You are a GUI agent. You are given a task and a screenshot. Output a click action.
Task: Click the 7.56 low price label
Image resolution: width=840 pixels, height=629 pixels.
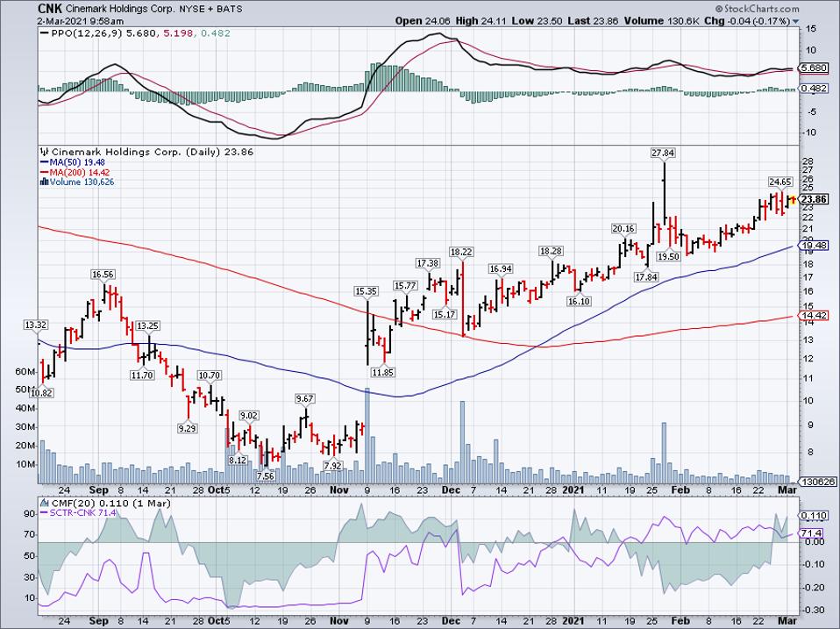click(x=265, y=475)
